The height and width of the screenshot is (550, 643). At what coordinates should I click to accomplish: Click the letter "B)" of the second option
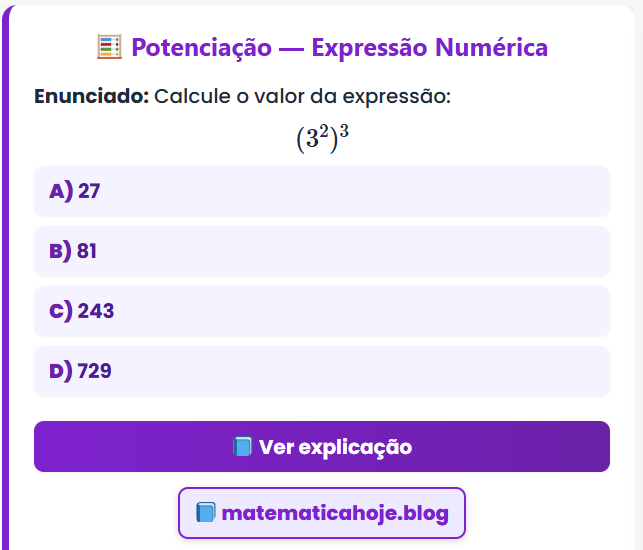[x=60, y=251]
